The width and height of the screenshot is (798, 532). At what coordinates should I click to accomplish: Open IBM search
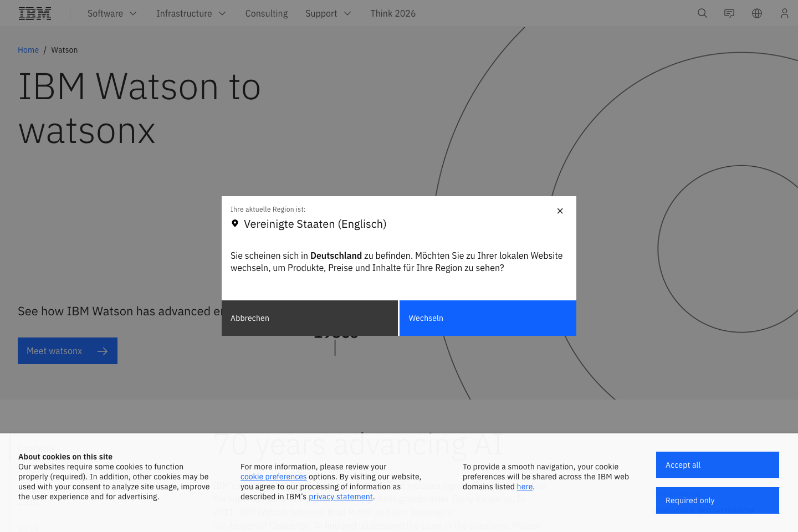coord(702,13)
